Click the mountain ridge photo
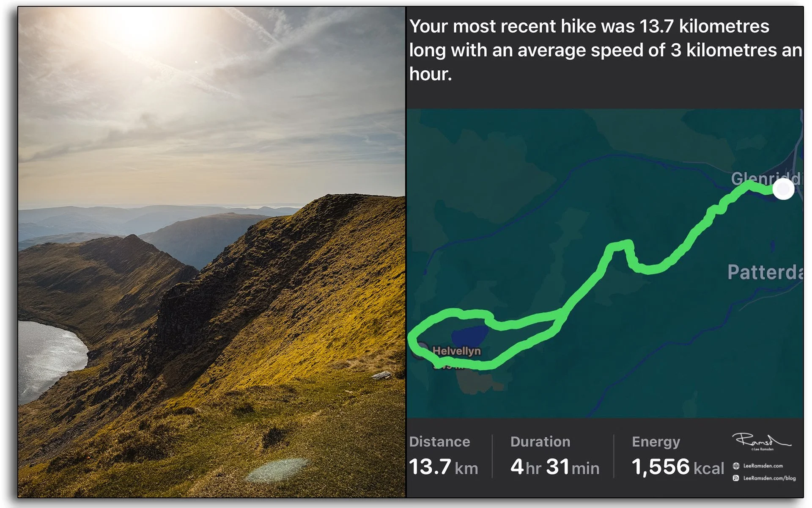The height and width of the screenshot is (508, 812). 211,252
